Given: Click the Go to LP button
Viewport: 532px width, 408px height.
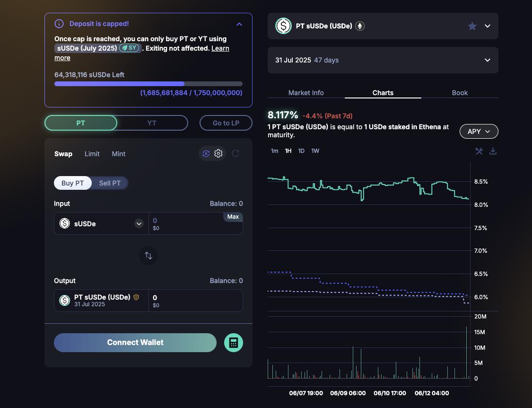Looking at the screenshot, I should (x=226, y=123).
